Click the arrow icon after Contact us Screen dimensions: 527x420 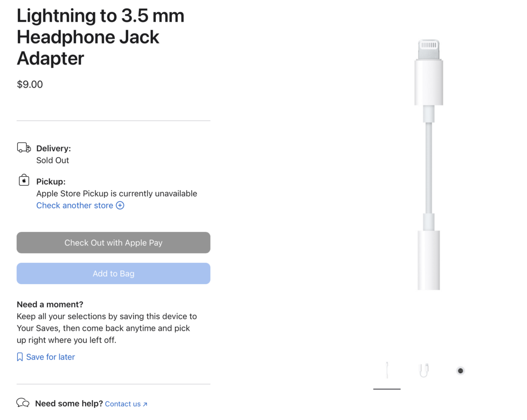coord(145,404)
